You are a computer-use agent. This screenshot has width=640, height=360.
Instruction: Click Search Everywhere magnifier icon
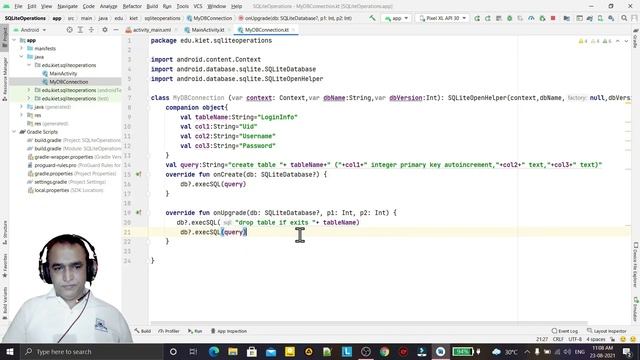(x=624, y=18)
